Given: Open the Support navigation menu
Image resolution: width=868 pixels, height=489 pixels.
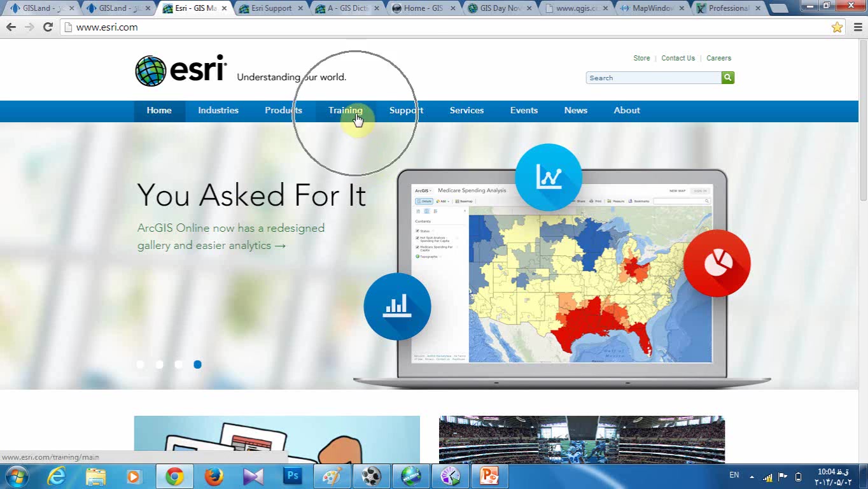Looking at the screenshot, I should [406, 110].
